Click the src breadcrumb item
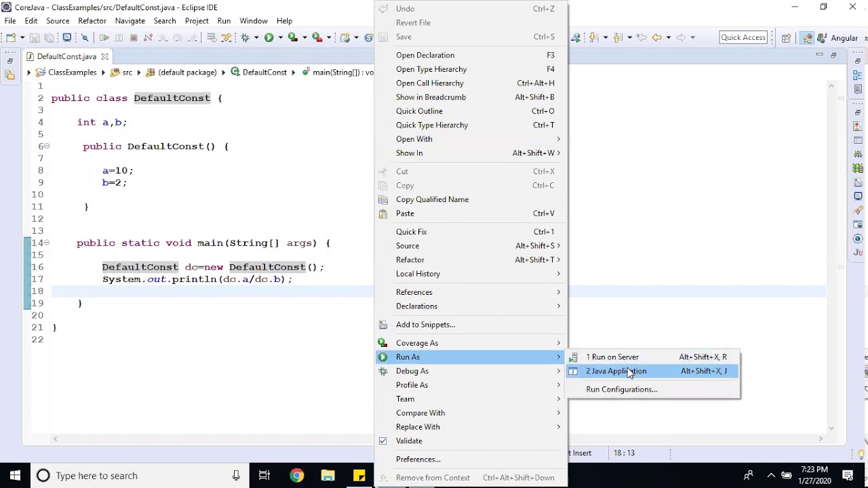 click(121, 72)
